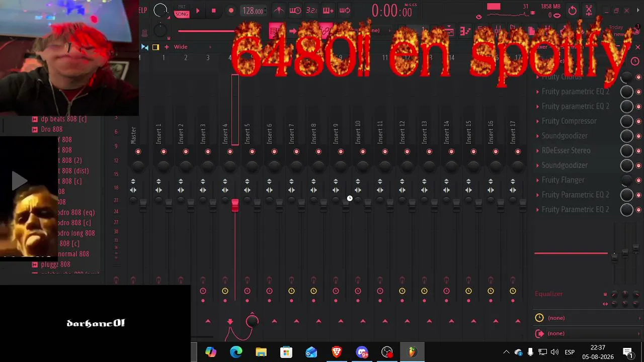Open the ESP language indicator in tray
The width and height of the screenshot is (644, 362).
point(570,352)
